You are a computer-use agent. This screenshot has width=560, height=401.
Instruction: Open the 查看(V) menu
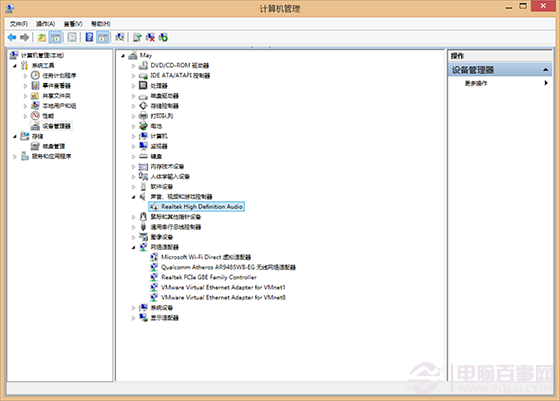point(73,24)
